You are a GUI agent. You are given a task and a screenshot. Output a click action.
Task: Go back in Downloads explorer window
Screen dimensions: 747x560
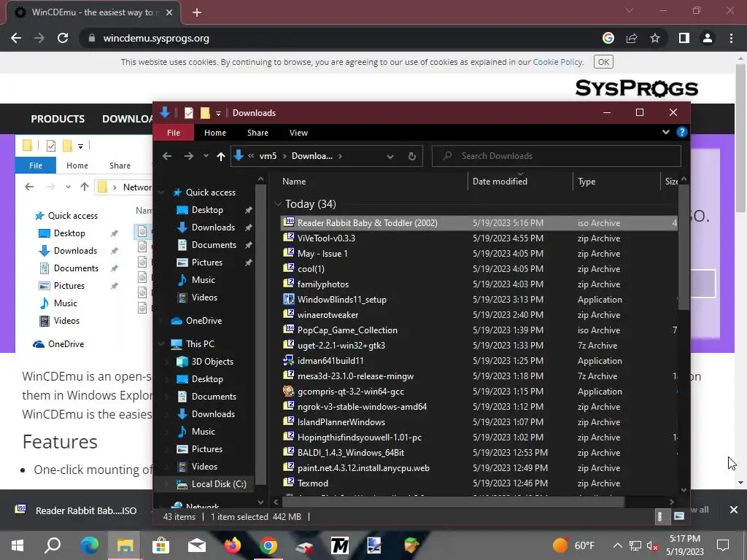pyautogui.click(x=167, y=156)
